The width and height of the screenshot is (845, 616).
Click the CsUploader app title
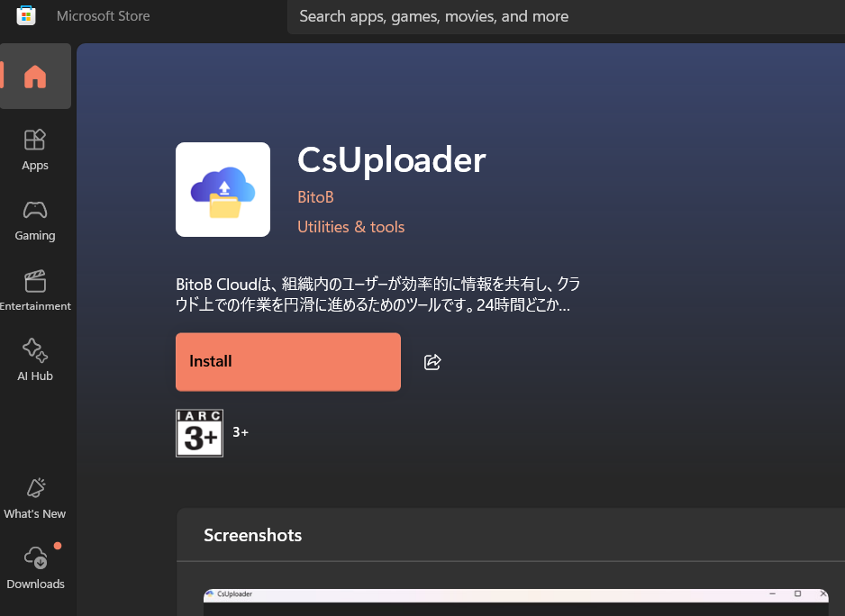pyautogui.click(x=392, y=160)
